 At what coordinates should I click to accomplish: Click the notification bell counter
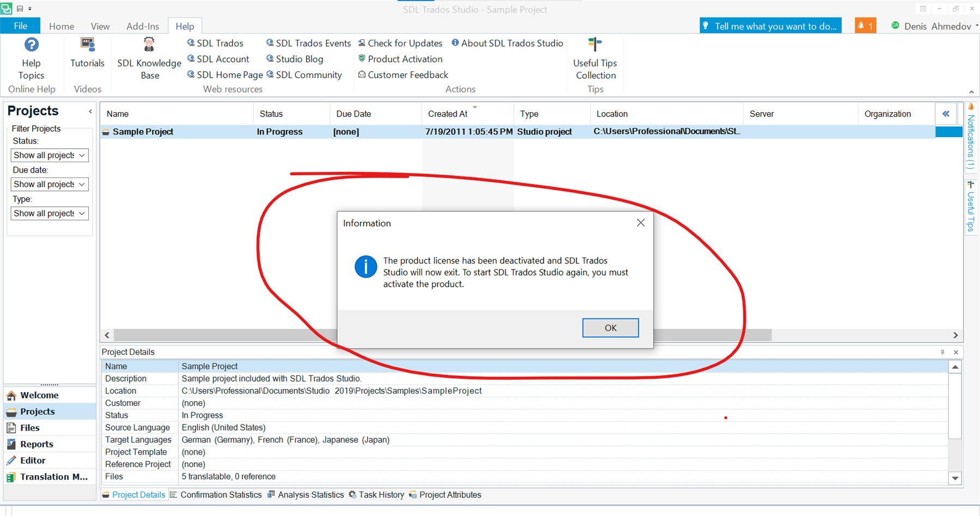[x=865, y=26]
